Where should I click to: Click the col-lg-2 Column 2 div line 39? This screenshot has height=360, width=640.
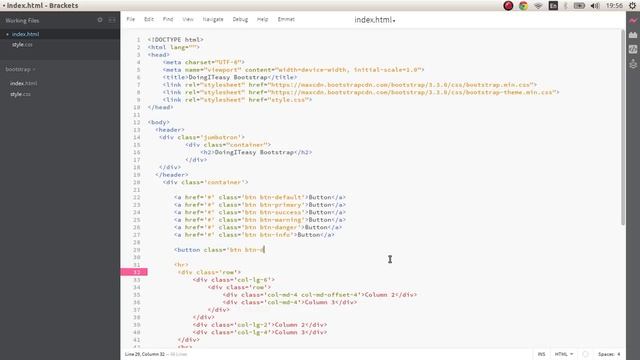click(x=260, y=325)
